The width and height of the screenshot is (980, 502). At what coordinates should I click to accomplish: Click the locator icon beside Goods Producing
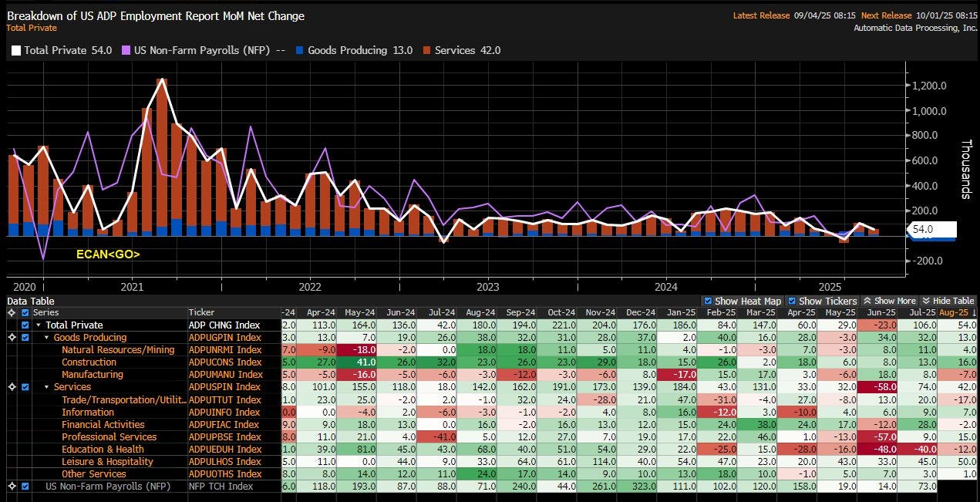pyautogui.click(x=11, y=337)
